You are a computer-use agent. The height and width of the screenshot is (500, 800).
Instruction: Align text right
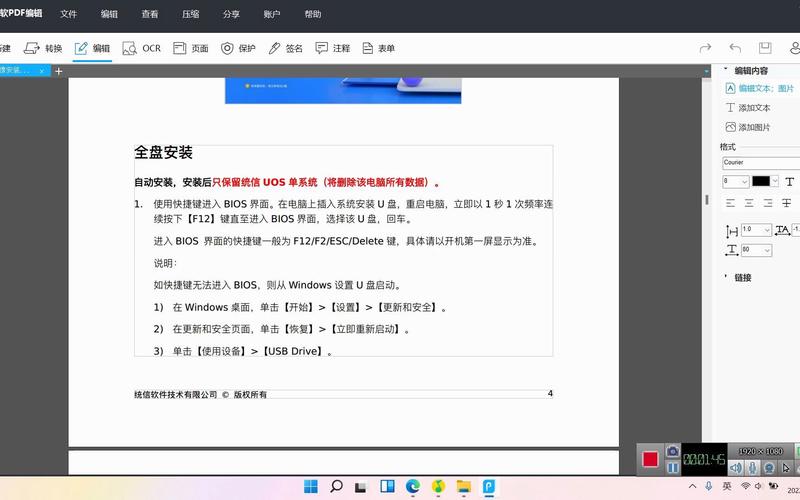click(768, 203)
